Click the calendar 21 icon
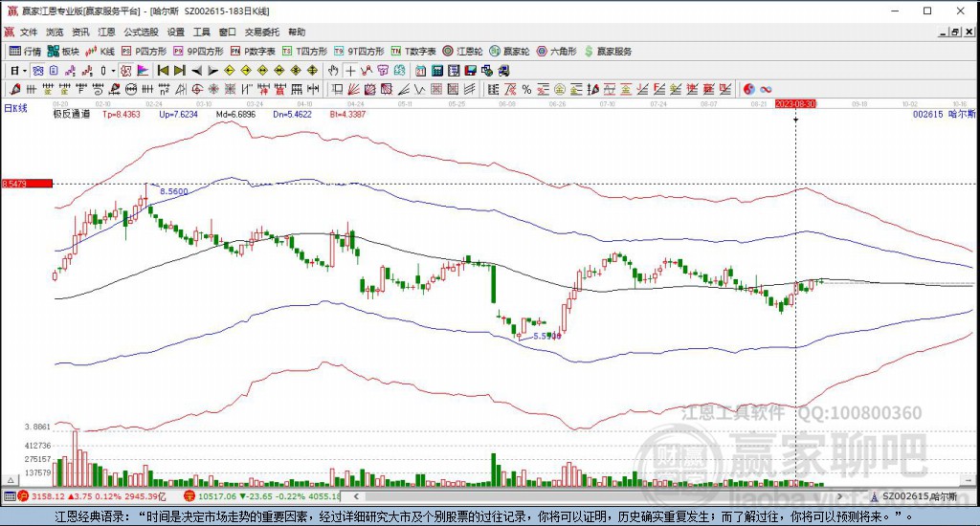Viewport: 980px width, 526px height. click(421, 71)
